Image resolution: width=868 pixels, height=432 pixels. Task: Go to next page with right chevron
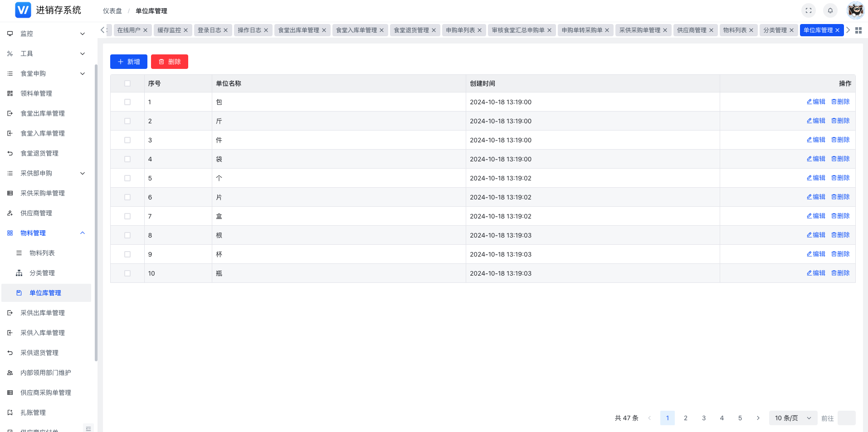point(758,418)
